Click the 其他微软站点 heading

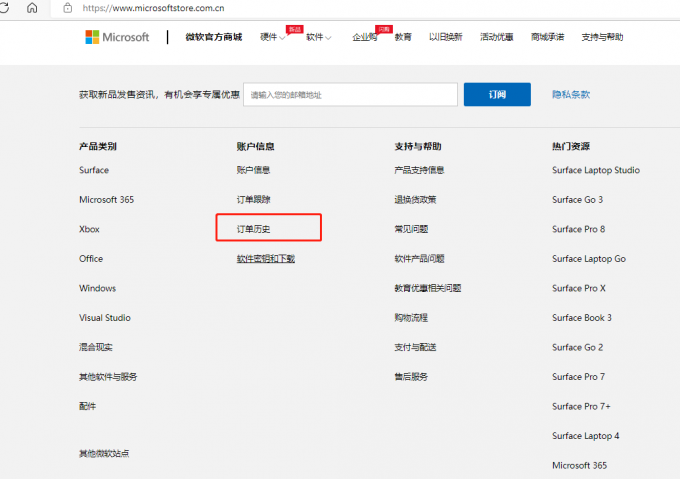point(104,454)
